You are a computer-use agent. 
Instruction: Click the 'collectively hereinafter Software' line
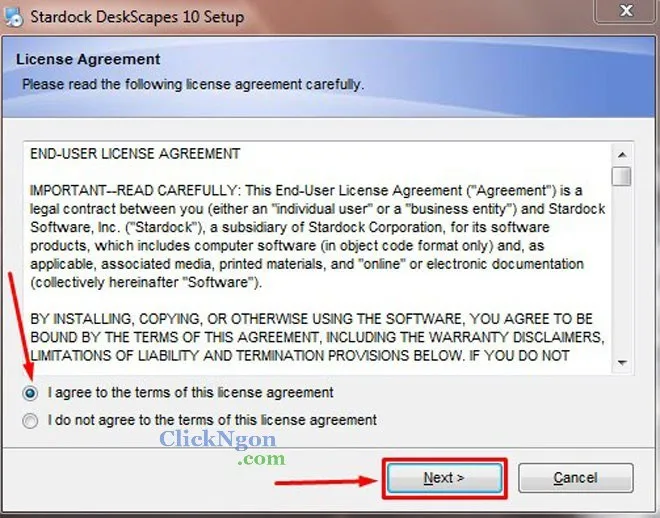coord(146,282)
